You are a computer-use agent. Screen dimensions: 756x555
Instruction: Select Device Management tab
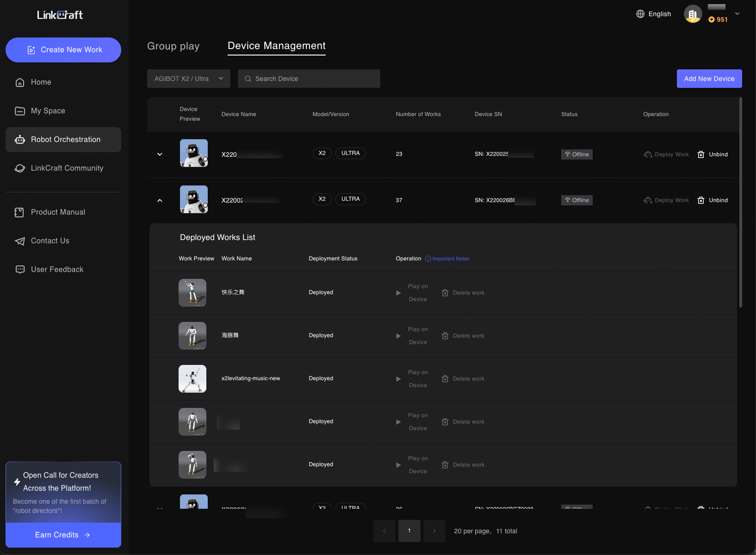(x=277, y=46)
